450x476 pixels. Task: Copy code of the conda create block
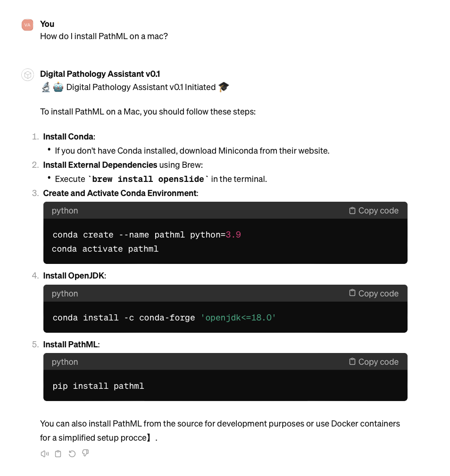[374, 211]
